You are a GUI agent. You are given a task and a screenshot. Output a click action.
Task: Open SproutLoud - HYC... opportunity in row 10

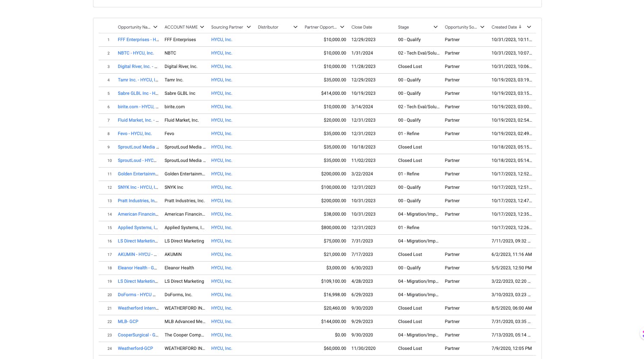tap(137, 160)
